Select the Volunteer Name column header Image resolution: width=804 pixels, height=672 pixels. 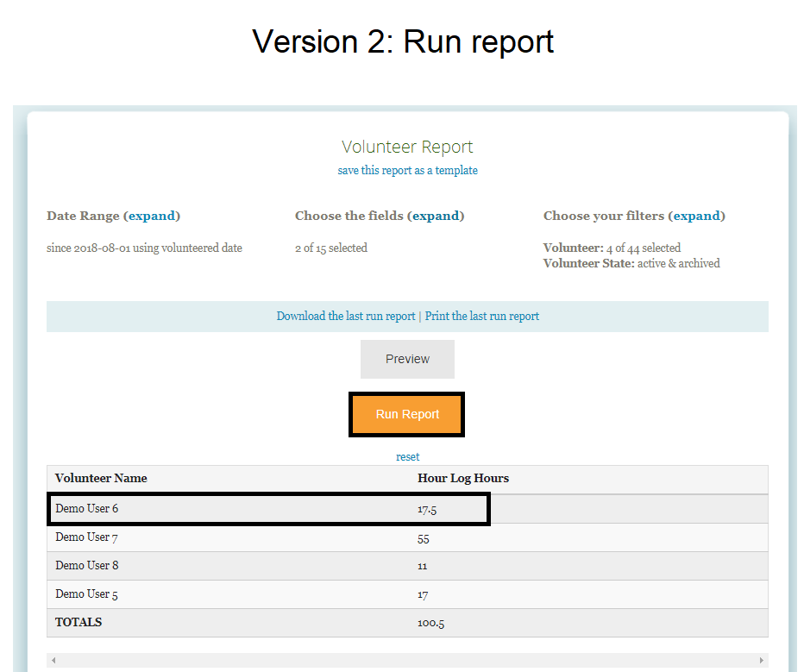(101, 479)
